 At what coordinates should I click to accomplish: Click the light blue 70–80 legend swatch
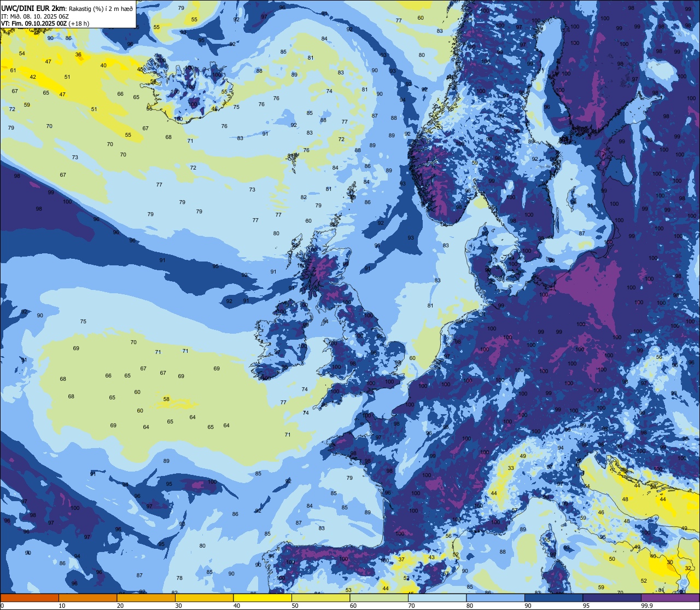coord(437,597)
